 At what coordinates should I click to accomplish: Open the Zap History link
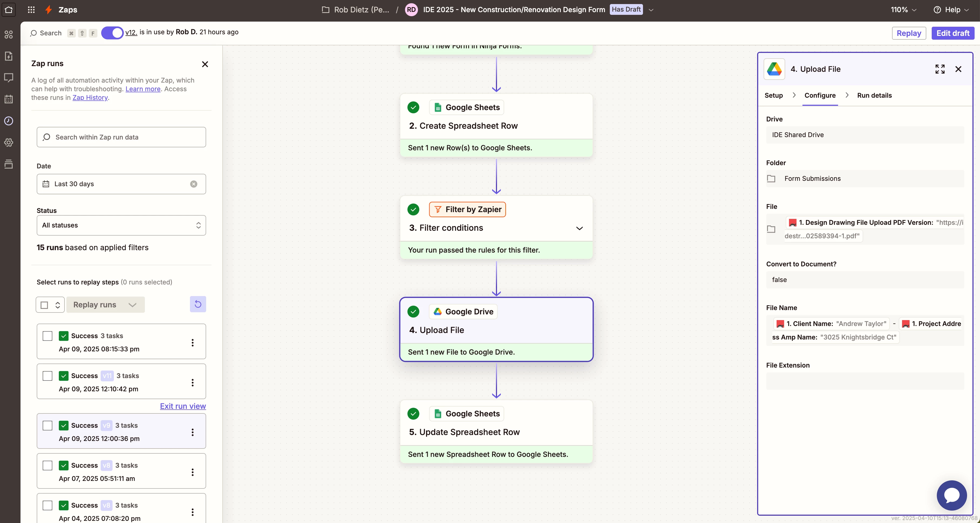pyautogui.click(x=90, y=98)
